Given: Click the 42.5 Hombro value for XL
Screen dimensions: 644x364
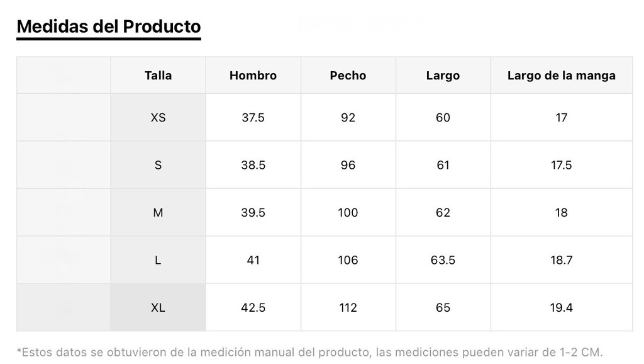Looking at the screenshot, I should click(253, 308).
